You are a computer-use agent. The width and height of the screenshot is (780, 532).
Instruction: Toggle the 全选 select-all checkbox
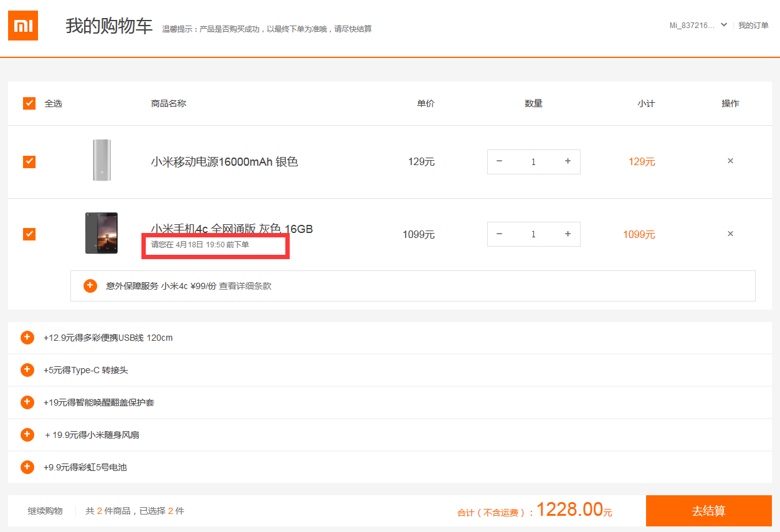click(x=29, y=103)
